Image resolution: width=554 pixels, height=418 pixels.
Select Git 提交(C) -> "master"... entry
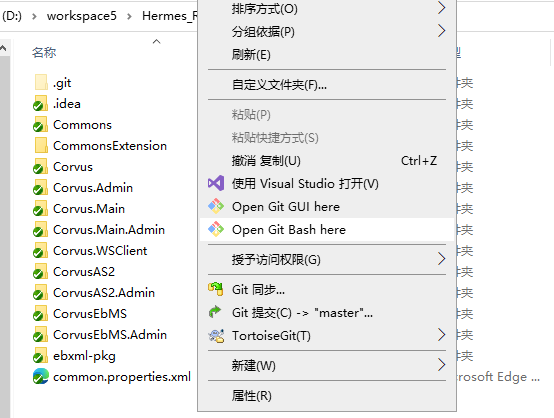coord(326,313)
